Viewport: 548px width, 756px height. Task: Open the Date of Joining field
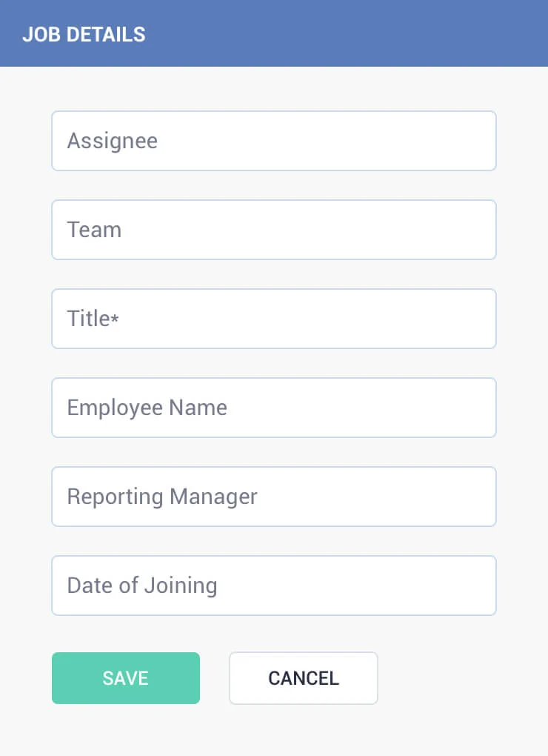tap(273, 586)
